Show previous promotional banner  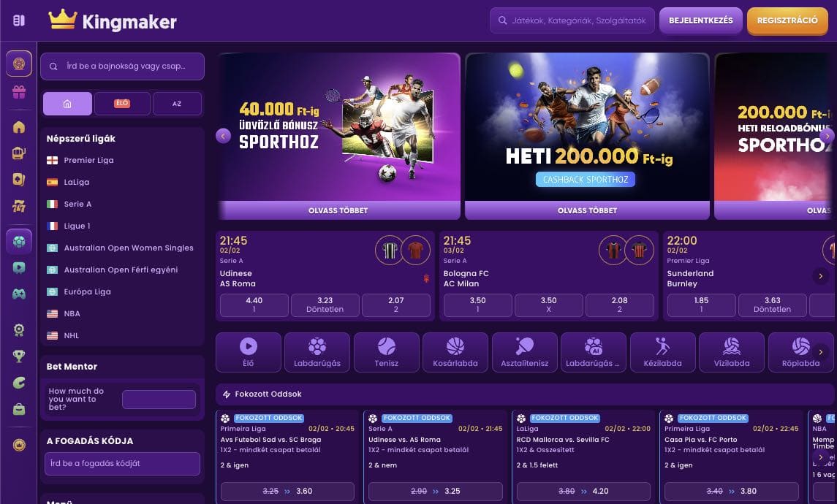click(x=223, y=136)
